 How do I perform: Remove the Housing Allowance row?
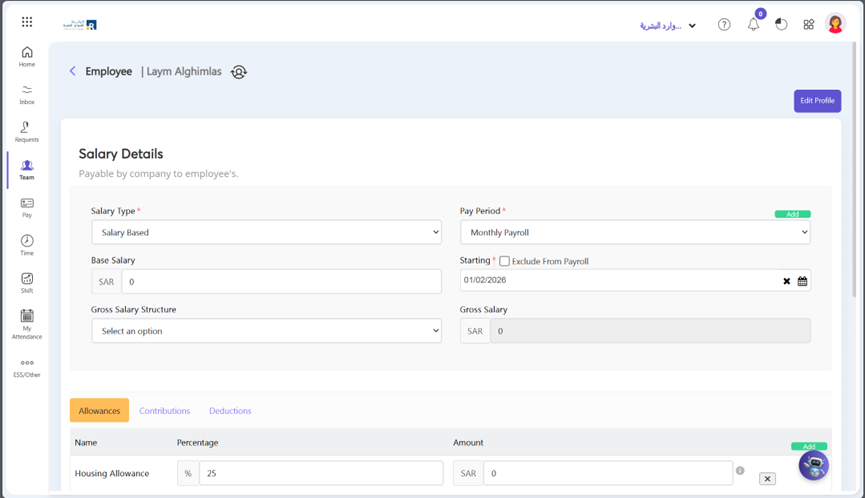[x=767, y=479]
